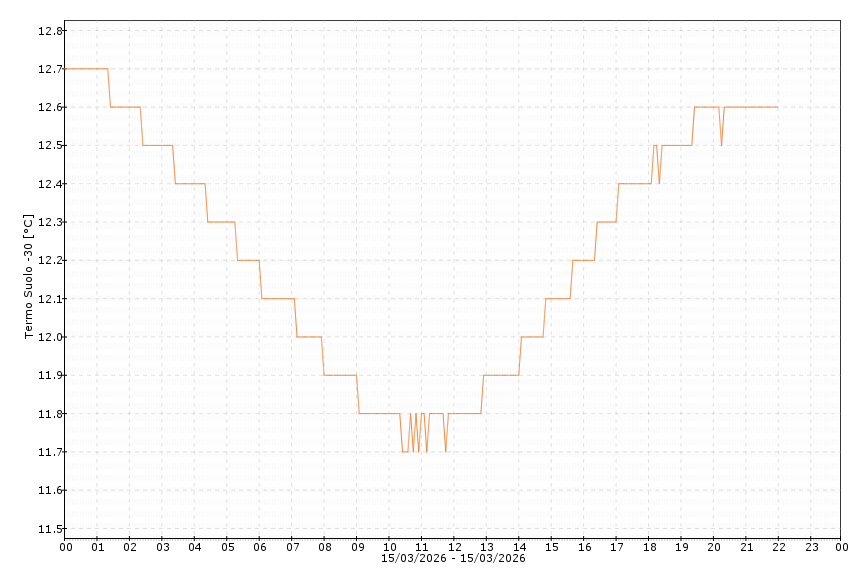Click the 11.7 y-axis tick label
The width and height of the screenshot is (860, 573).
coord(50,452)
